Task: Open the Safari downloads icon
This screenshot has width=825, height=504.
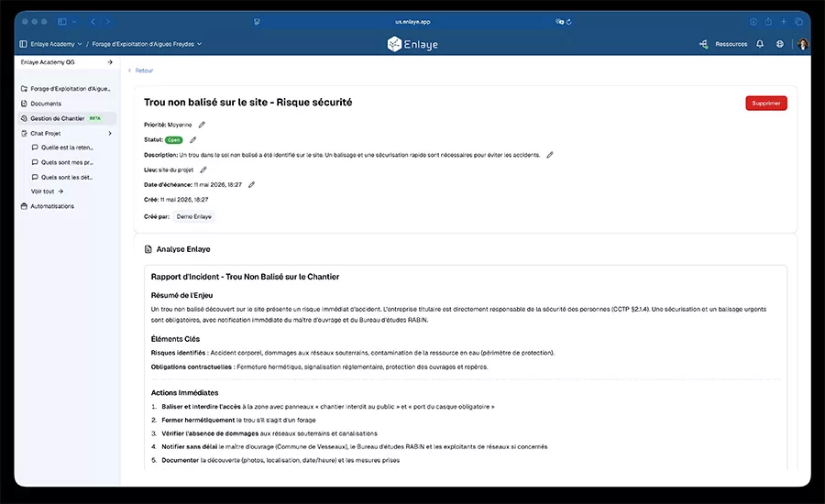Action: tap(753, 22)
